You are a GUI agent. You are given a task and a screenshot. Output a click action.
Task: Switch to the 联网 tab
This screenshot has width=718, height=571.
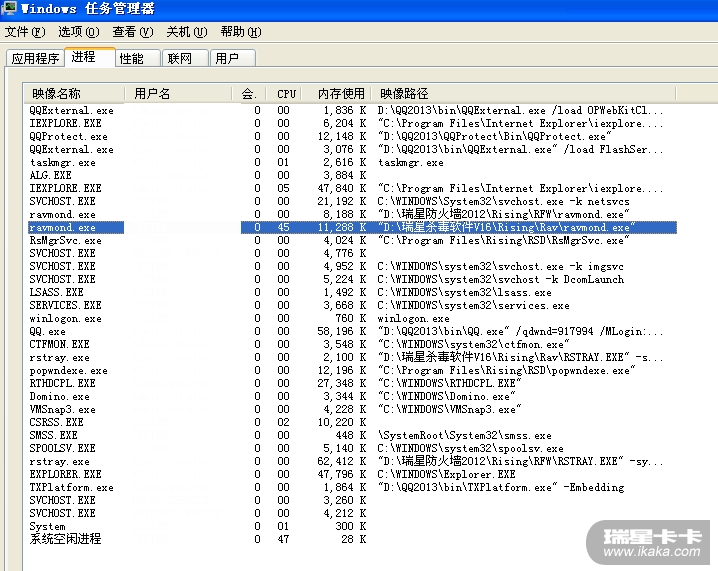click(180, 59)
